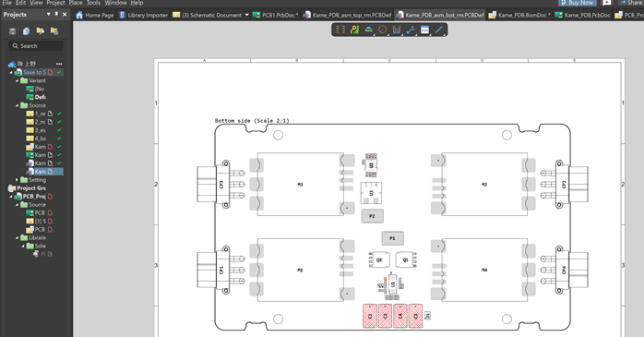Image resolution: width=644 pixels, height=337 pixels.
Task: Click transistor Q1 on the board
Action: pos(406,259)
